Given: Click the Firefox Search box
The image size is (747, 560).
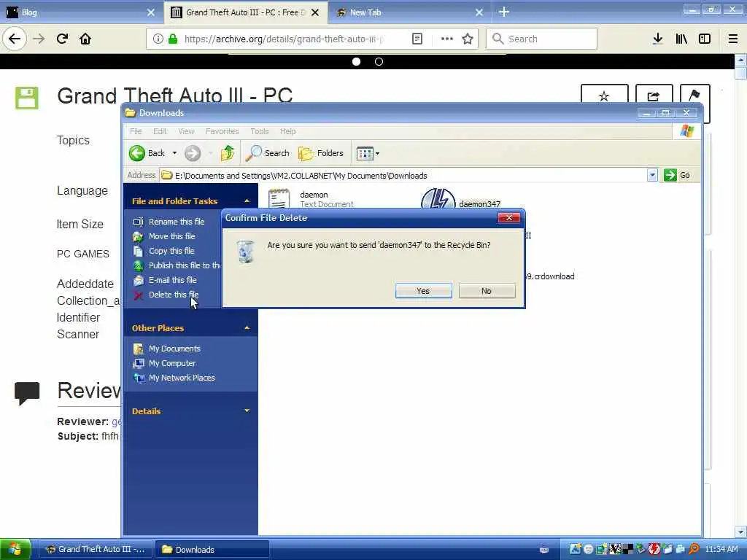Looking at the screenshot, I should [x=542, y=39].
